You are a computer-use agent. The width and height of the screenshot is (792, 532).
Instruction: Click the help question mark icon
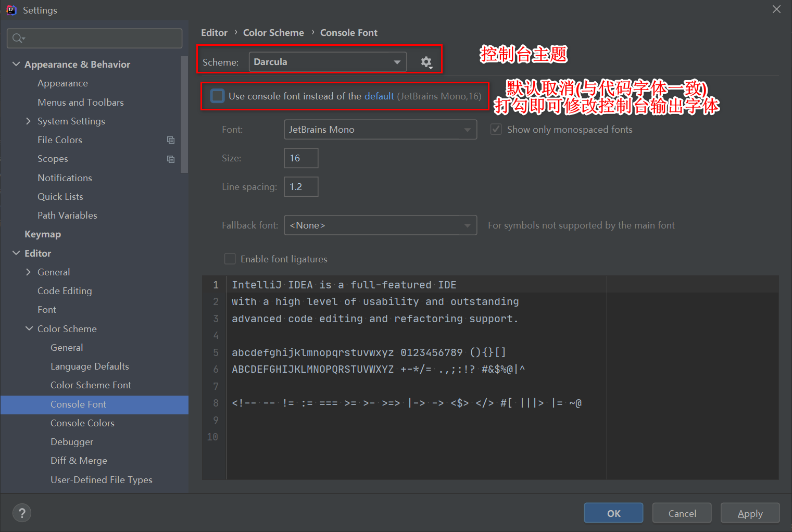22,513
